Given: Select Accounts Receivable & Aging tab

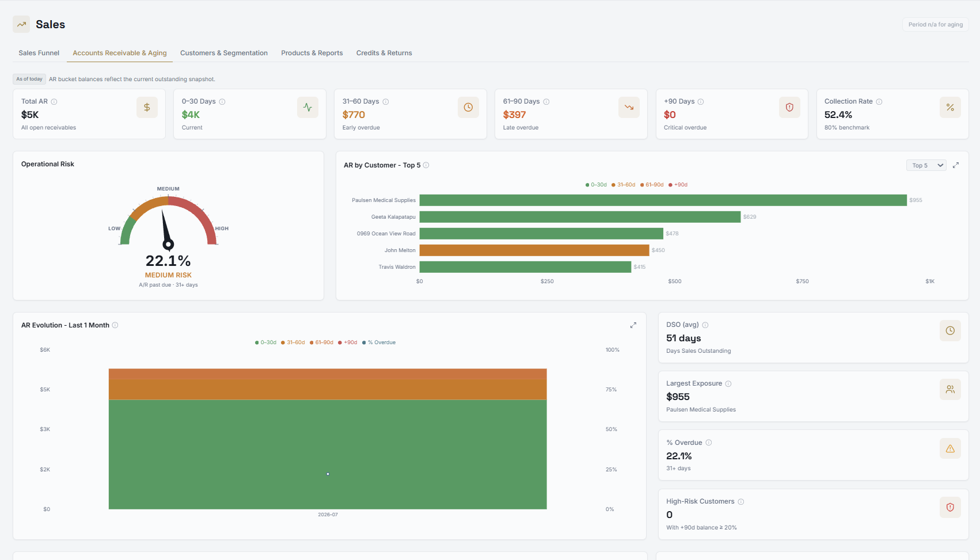Looking at the screenshot, I should pyautogui.click(x=120, y=53).
